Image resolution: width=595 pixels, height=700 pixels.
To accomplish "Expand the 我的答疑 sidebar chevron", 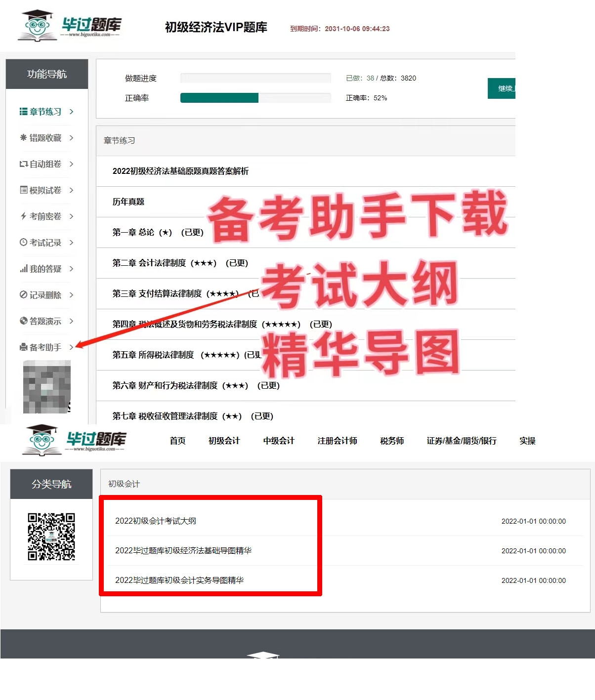I will click(x=72, y=269).
